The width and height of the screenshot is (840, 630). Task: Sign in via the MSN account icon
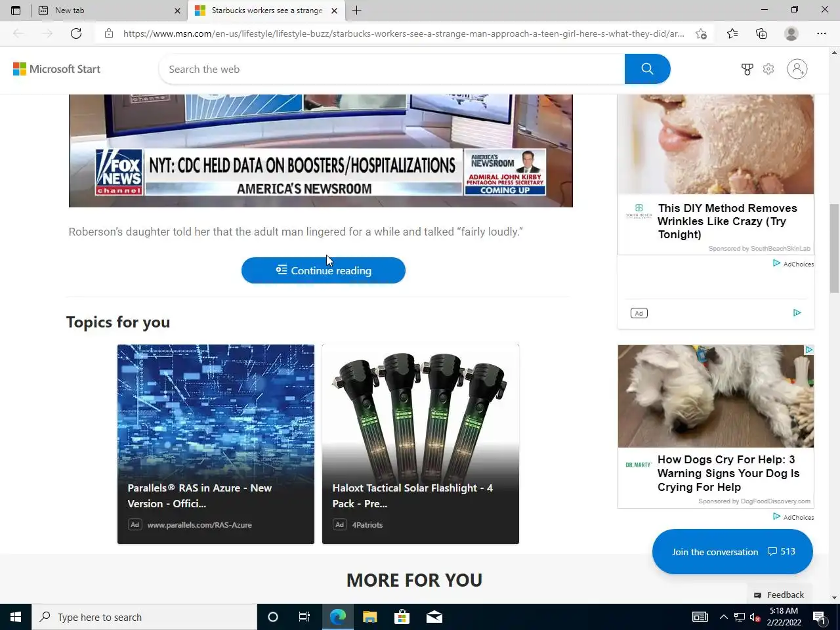[797, 69]
